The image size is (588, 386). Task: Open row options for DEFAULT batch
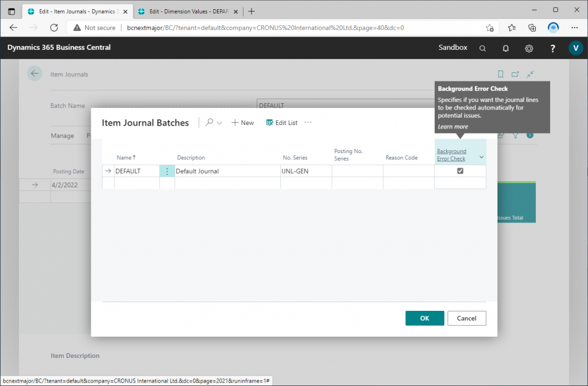tap(167, 171)
